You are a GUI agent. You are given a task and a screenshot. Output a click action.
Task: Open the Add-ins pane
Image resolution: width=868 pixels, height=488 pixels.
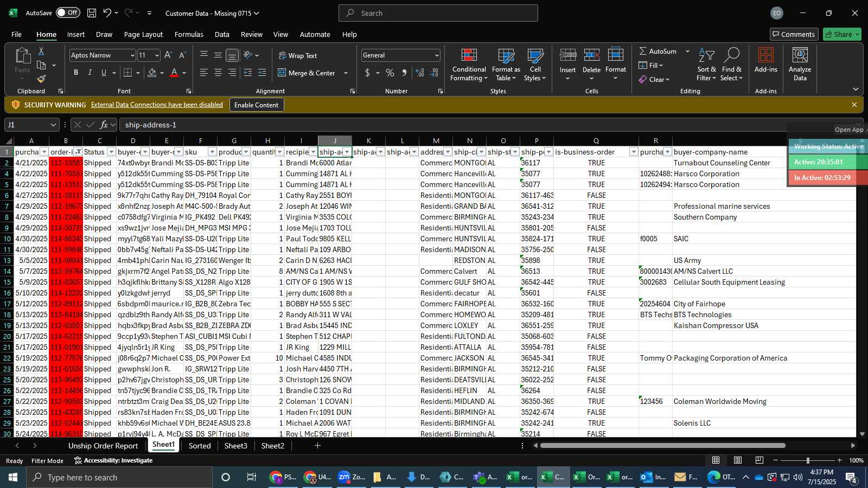[766, 61]
